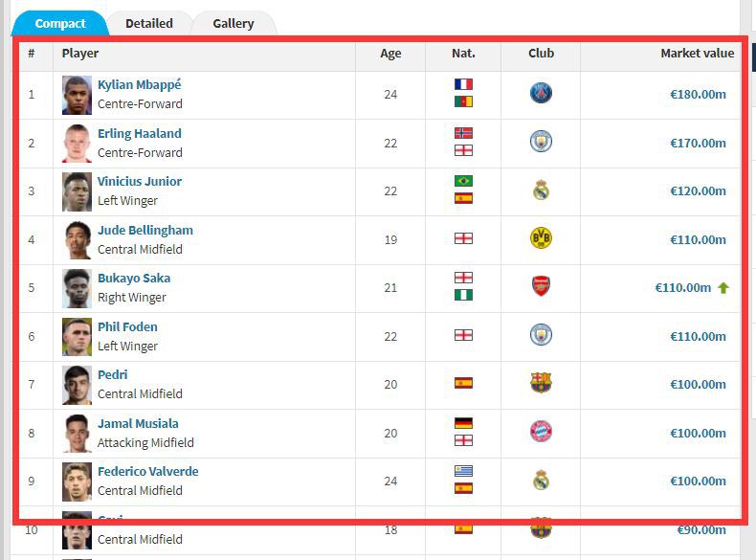The image size is (756, 560).
Task: Open Kylian Mbappé's player profile link
Action: click(x=139, y=84)
